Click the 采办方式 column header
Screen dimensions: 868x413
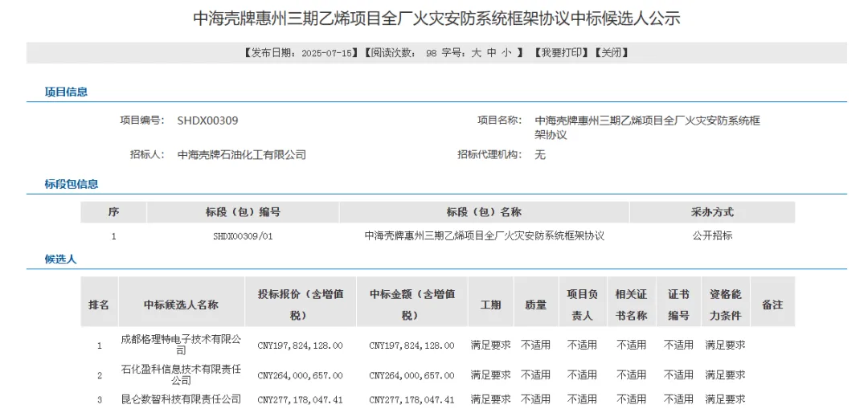(x=712, y=212)
